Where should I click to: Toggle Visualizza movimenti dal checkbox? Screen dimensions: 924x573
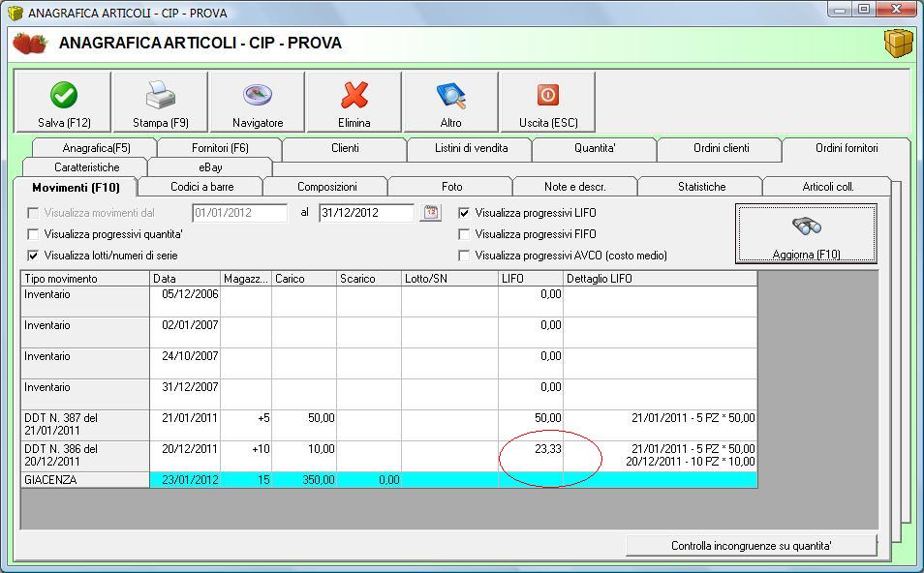[x=33, y=213]
